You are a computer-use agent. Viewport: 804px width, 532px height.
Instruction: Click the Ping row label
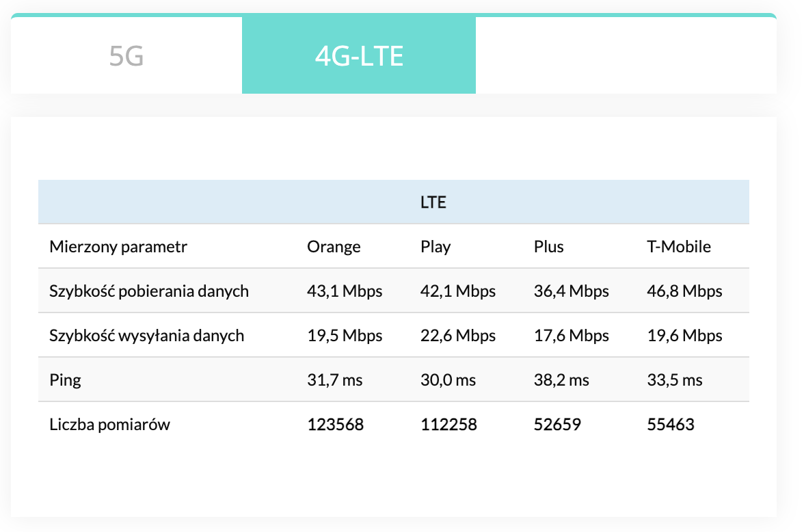click(x=66, y=380)
